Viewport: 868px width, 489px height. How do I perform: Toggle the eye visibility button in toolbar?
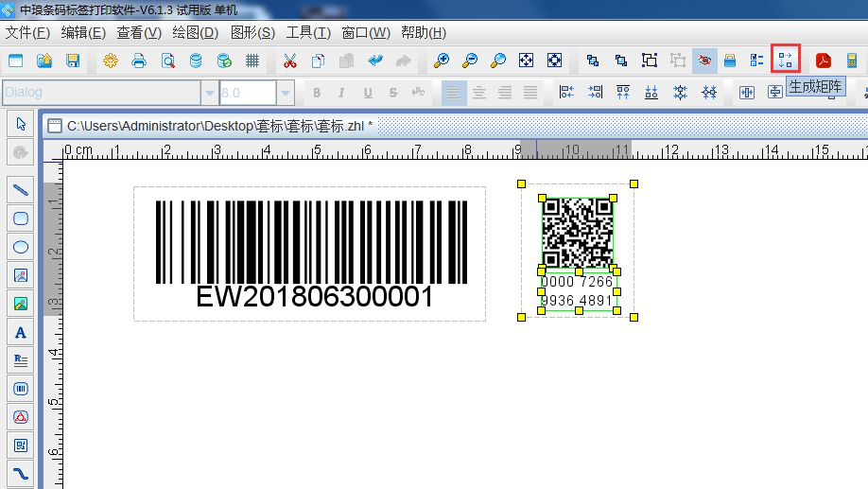click(x=703, y=61)
